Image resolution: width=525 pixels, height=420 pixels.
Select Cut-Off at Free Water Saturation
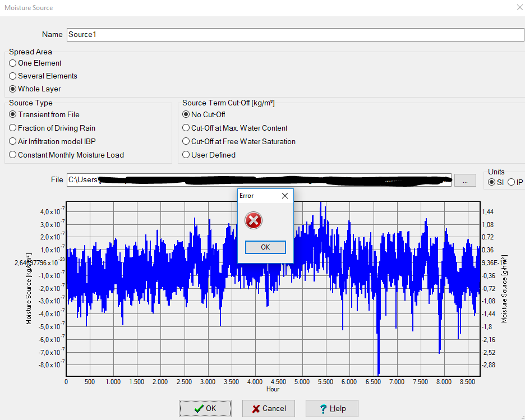tap(186, 142)
